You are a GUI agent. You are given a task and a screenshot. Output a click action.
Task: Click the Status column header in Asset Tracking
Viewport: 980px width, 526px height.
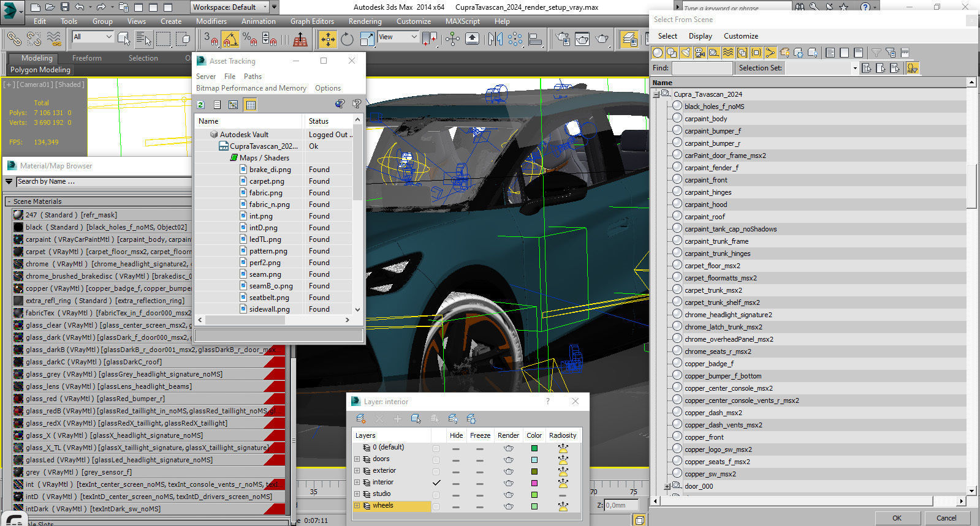coord(328,121)
